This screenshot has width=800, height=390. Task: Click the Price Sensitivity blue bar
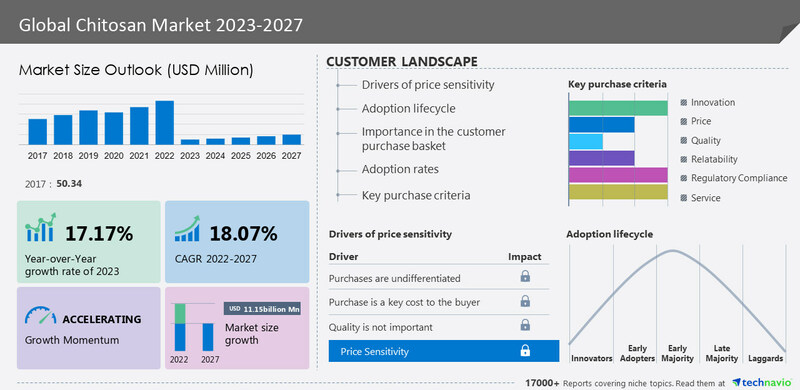coord(444,351)
